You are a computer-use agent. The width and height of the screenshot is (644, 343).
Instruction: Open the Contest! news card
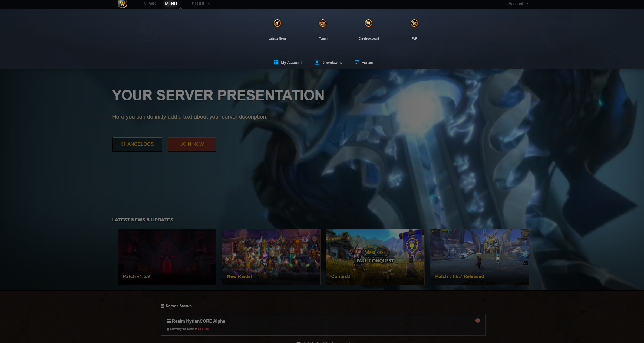point(375,257)
